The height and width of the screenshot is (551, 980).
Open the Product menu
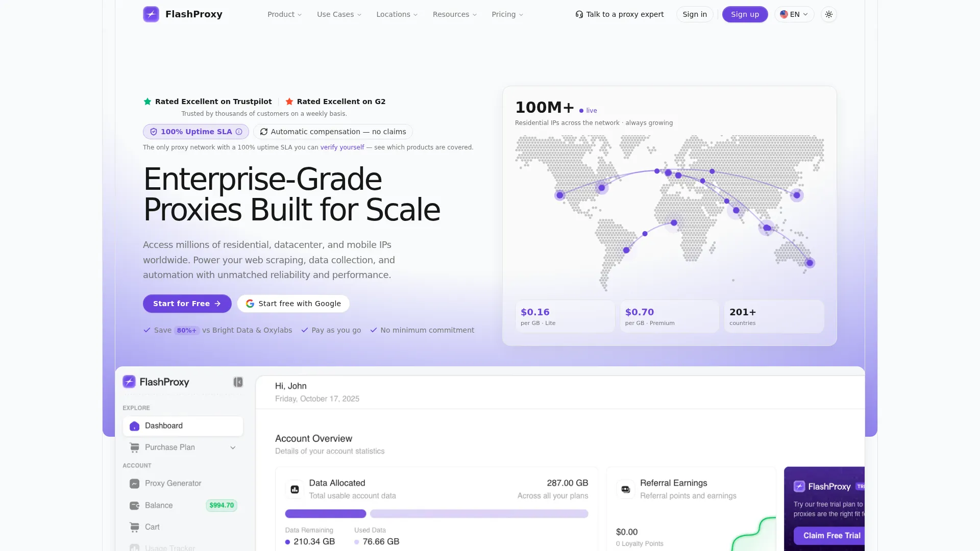pos(285,14)
